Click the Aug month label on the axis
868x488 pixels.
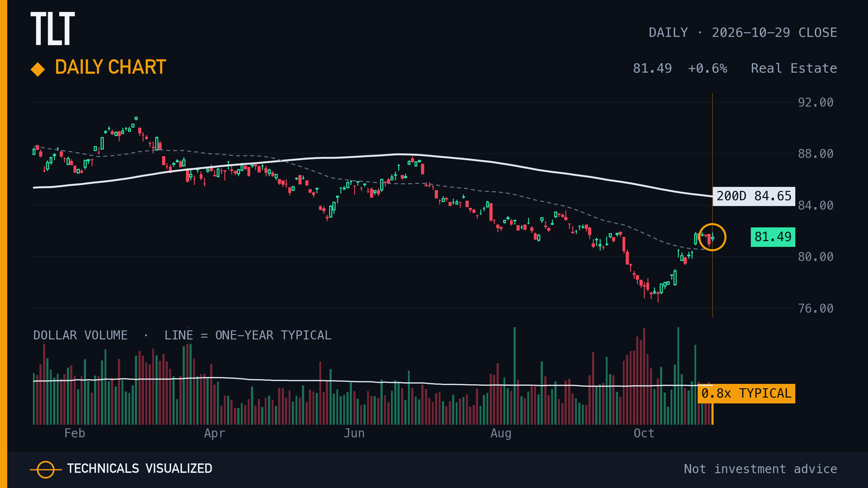coord(501,434)
